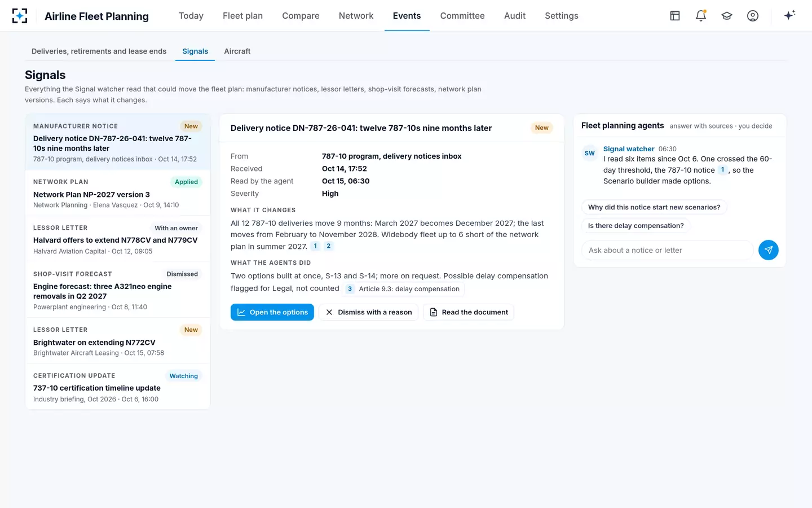Click the Airline Fleet Planning logo icon
812x508 pixels.
pyautogui.click(x=20, y=16)
